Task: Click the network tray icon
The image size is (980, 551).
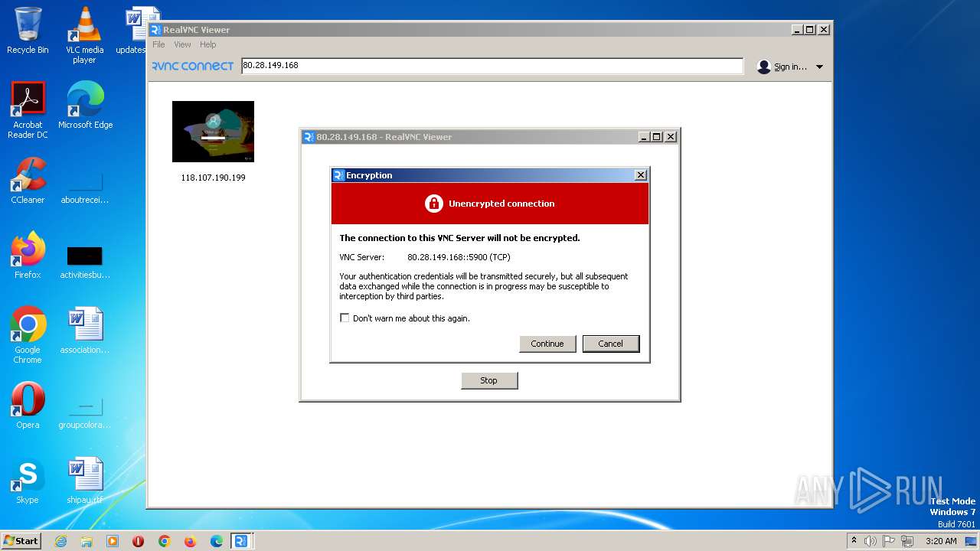Action: (907, 541)
